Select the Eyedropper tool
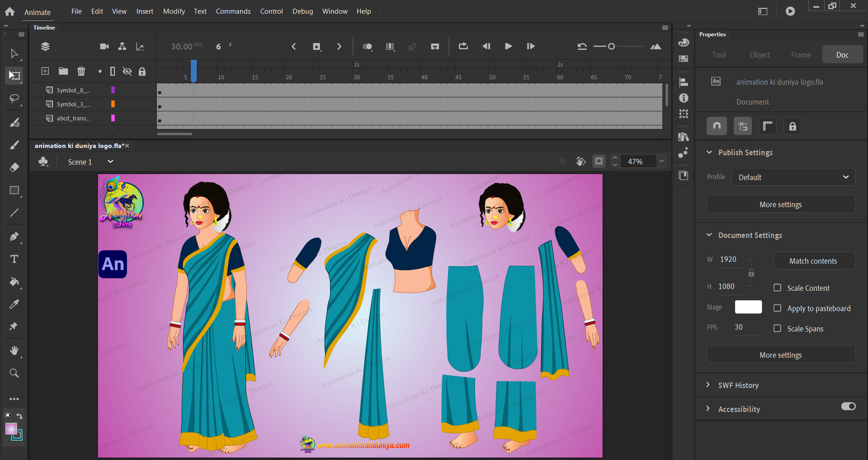The image size is (868, 460). [x=14, y=304]
